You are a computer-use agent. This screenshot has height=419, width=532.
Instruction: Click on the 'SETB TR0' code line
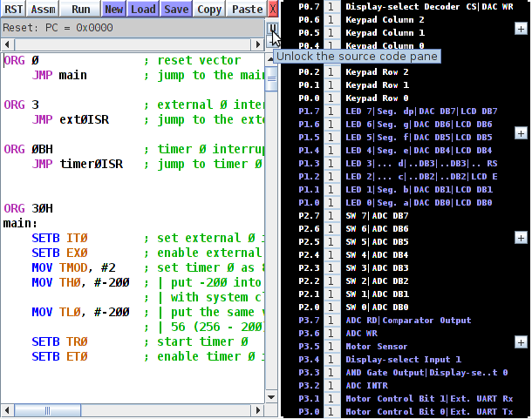(61, 341)
